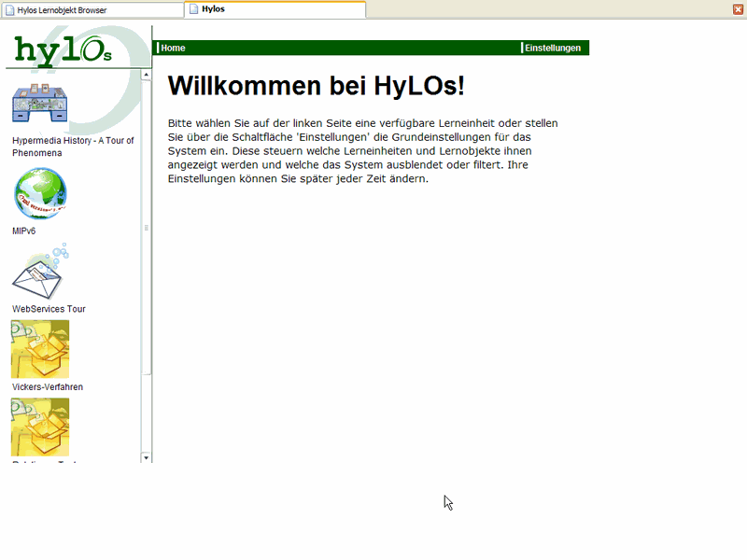747x560 pixels.
Task: Open Einstellungen in the green bar
Action: click(553, 49)
